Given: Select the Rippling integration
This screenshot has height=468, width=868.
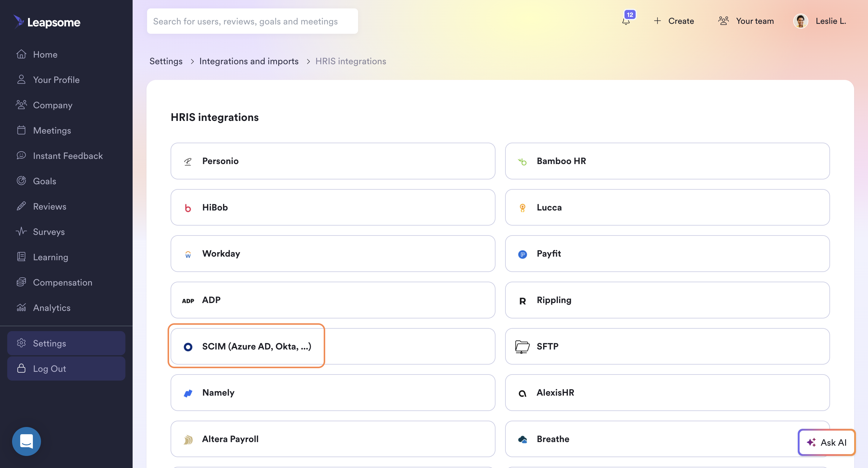Looking at the screenshot, I should point(667,300).
